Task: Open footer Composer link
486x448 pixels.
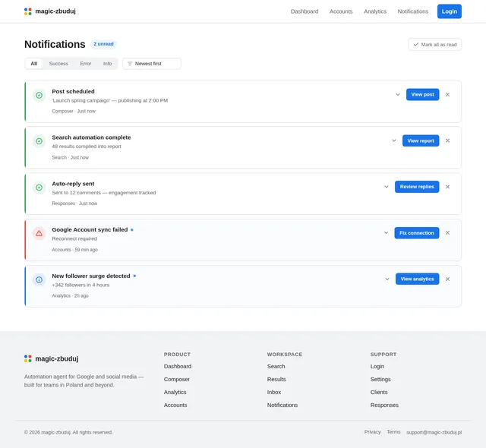Action: click(177, 379)
